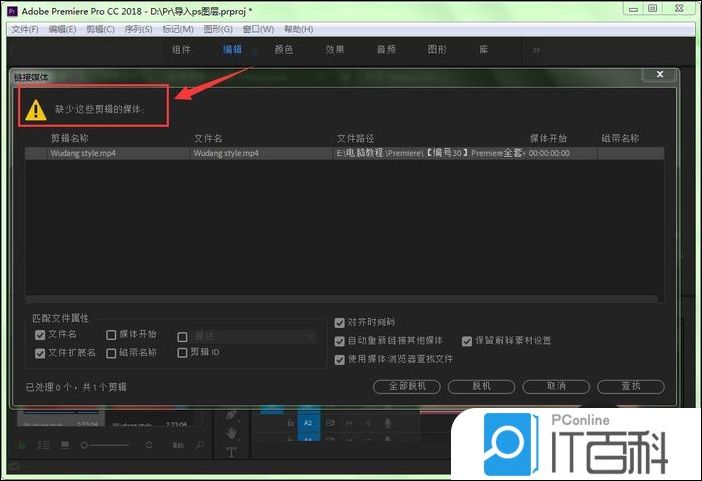Adjust the project panel thumbnail zoom slider
702x481 pixels.
pyautogui.click(x=104, y=445)
